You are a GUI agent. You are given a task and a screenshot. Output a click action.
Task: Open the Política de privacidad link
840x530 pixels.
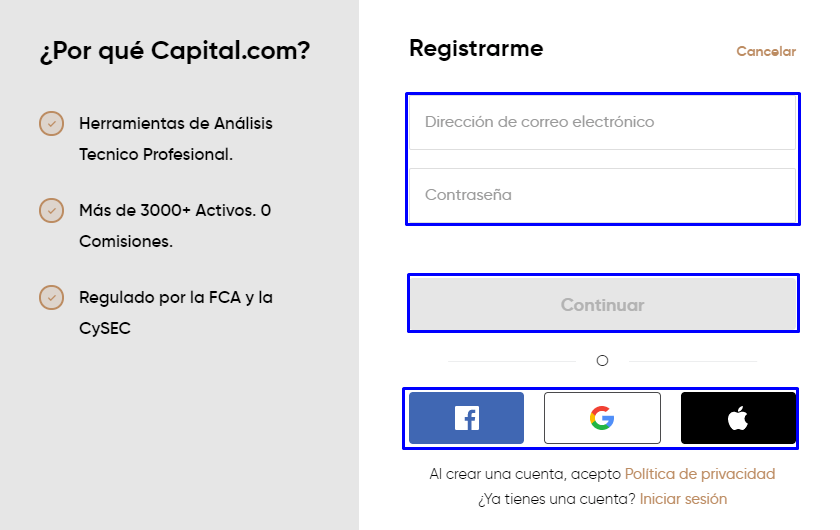(700, 474)
